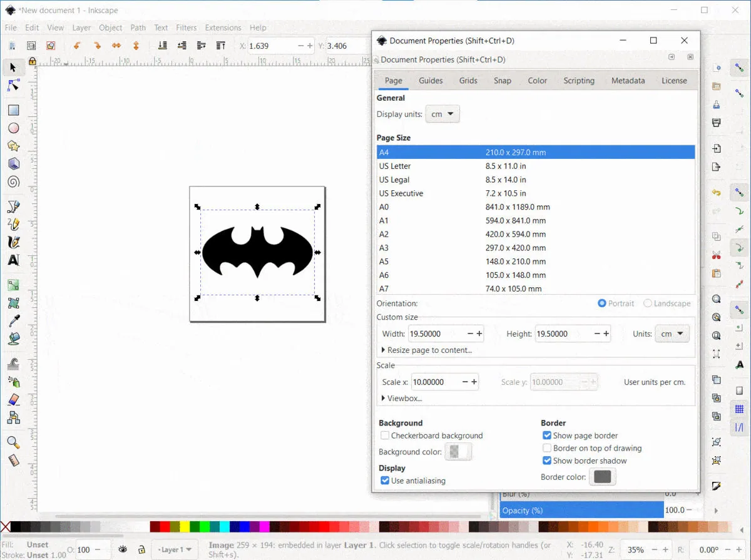Select the Eraser tool
The height and width of the screenshot is (560, 751).
click(13, 399)
